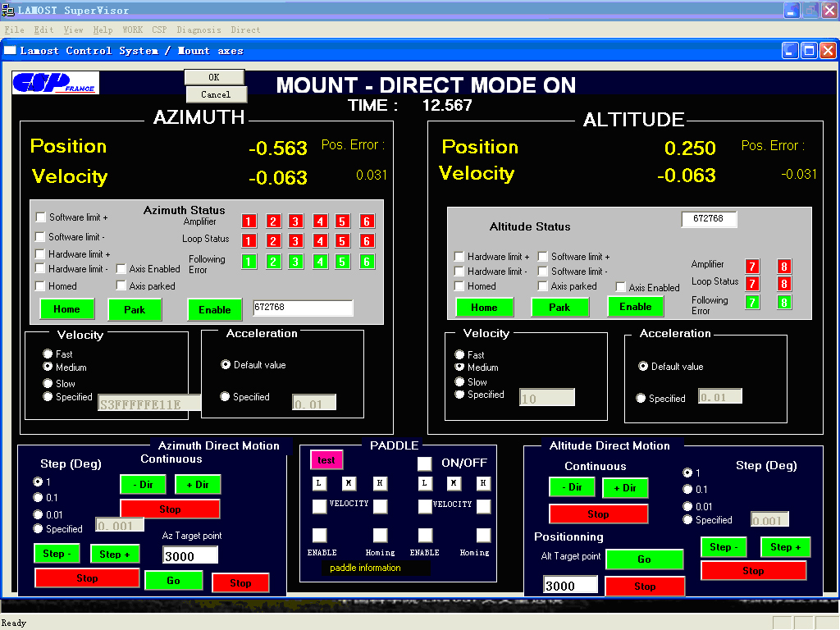This screenshot has width=840, height=630.
Task: Enable Azimuth Software limit + checkbox
Action: click(x=40, y=217)
